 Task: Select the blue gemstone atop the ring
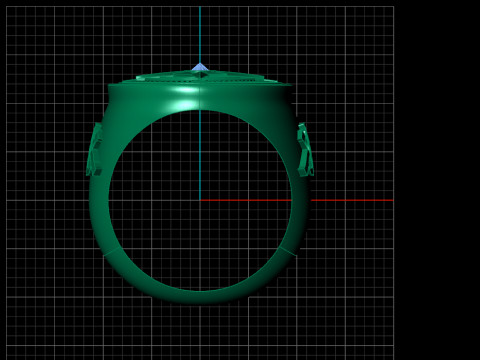tap(200, 67)
